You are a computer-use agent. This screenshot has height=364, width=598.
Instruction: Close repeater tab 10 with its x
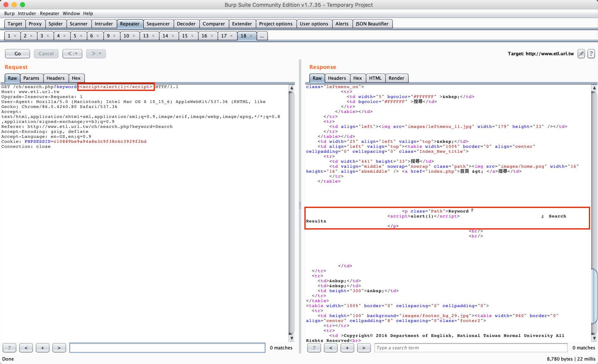click(x=134, y=36)
